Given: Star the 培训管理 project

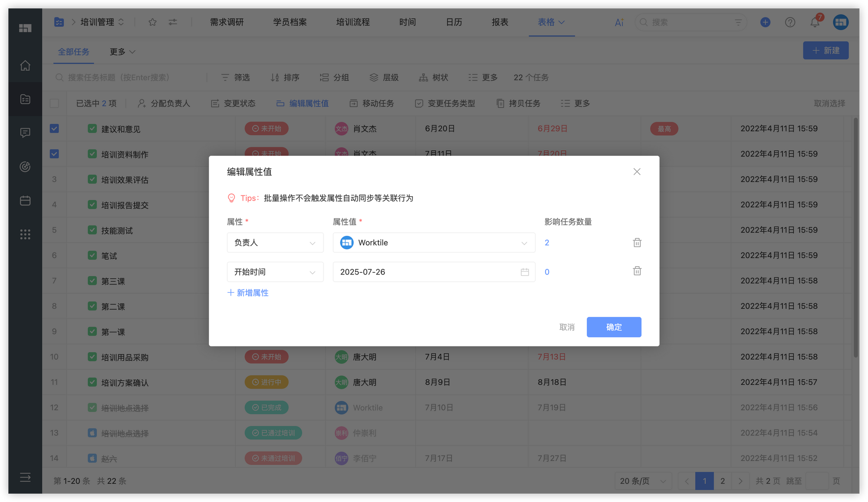Looking at the screenshot, I should pyautogui.click(x=152, y=22).
